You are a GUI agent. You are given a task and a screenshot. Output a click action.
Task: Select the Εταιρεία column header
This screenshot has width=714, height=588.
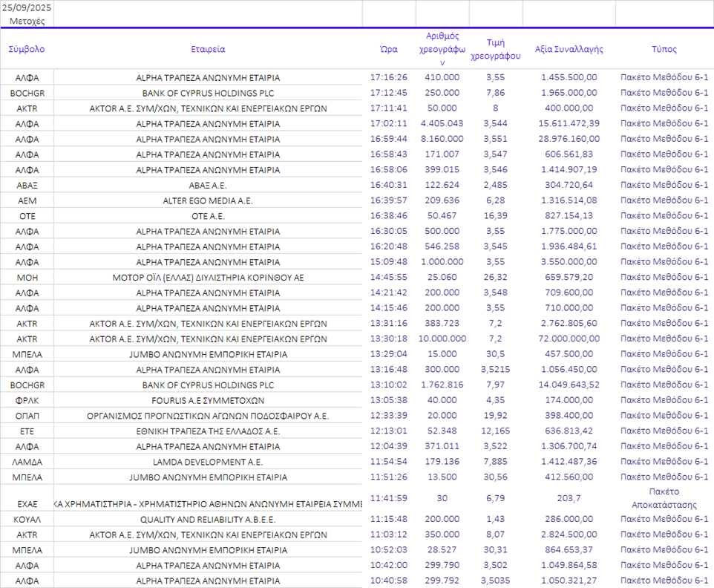point(208,49)
